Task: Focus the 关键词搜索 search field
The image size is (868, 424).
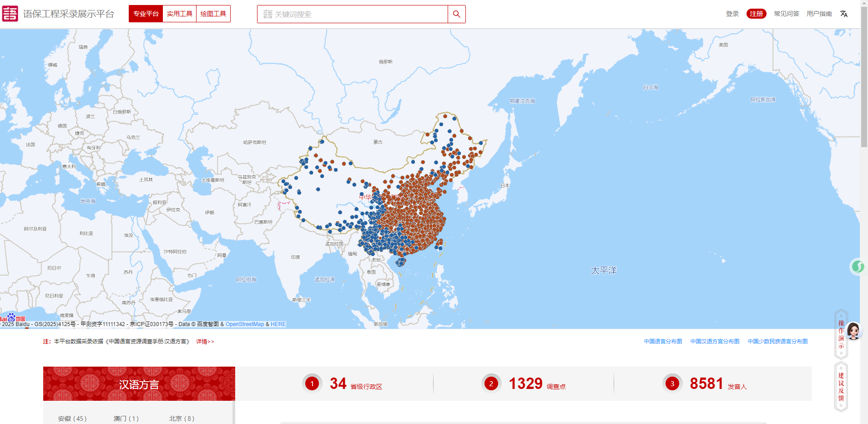Action: tap(355, 14)
